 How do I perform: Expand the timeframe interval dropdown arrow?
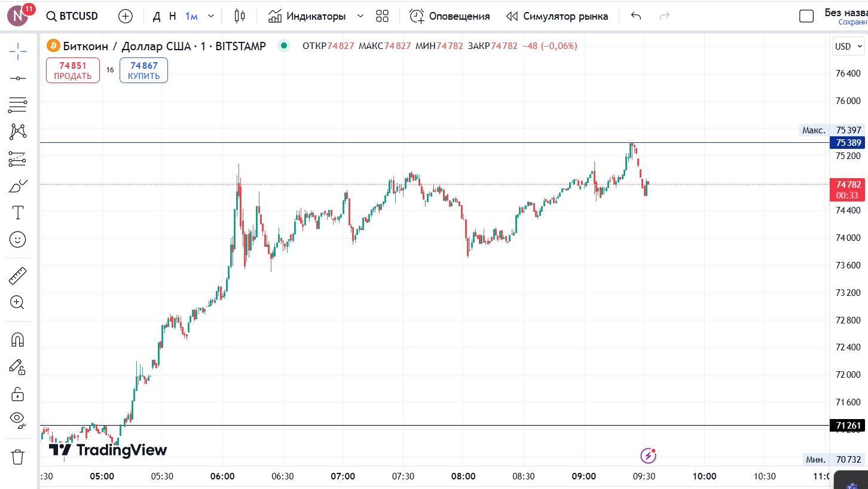[211, 16]
